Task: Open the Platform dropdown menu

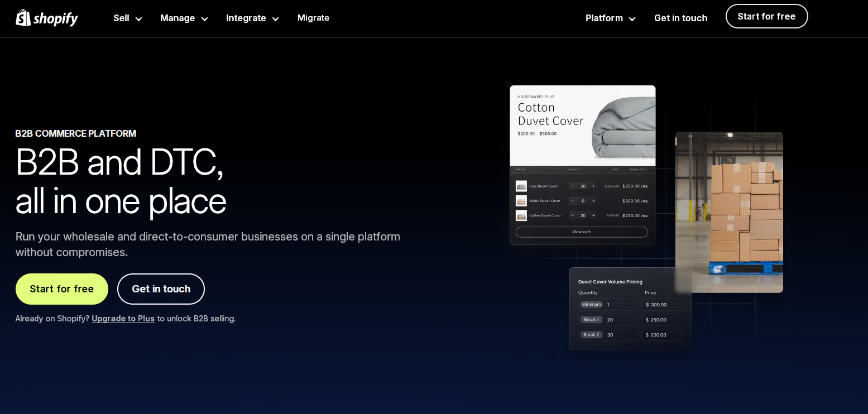Action: [611, 18]
